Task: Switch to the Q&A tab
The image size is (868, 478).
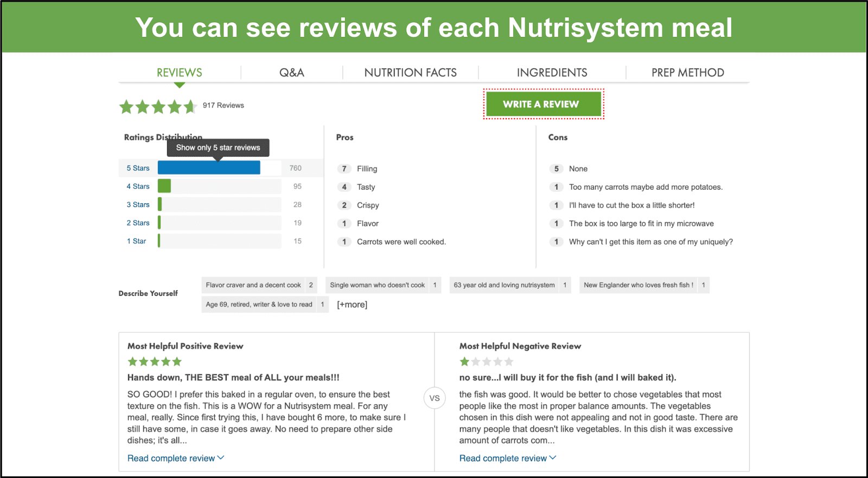Action: (x=292, y=73)
